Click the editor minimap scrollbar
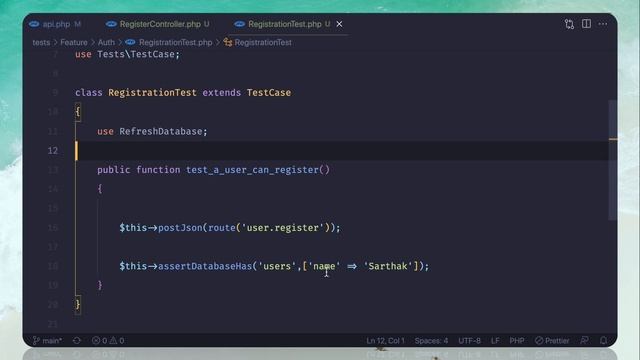This screenshot has height=360, width=640. (613, 160)
